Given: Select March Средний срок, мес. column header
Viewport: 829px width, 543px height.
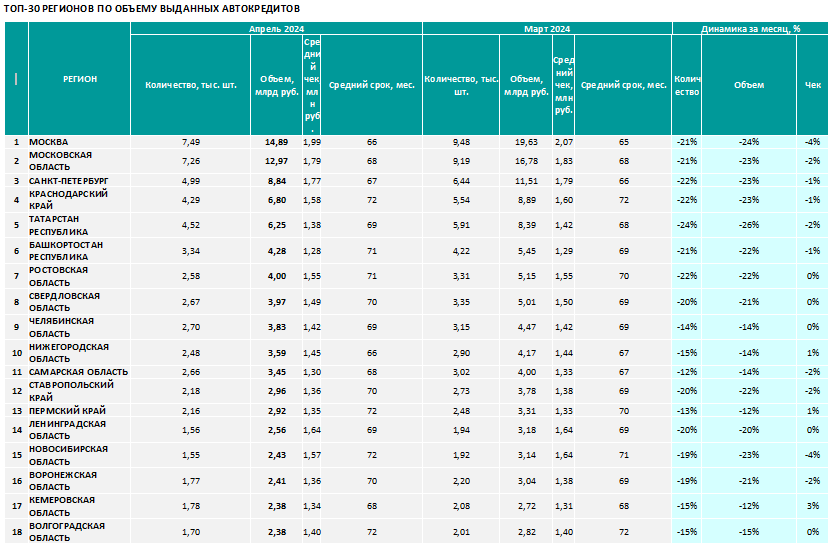Looking at the screenshot, I should (x=623, y=85).
